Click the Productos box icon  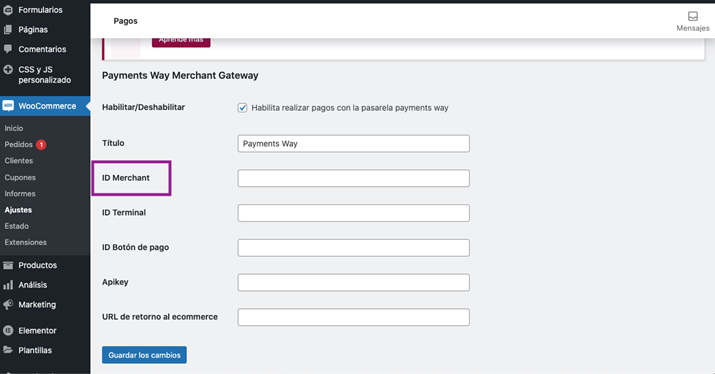point(8,265)
